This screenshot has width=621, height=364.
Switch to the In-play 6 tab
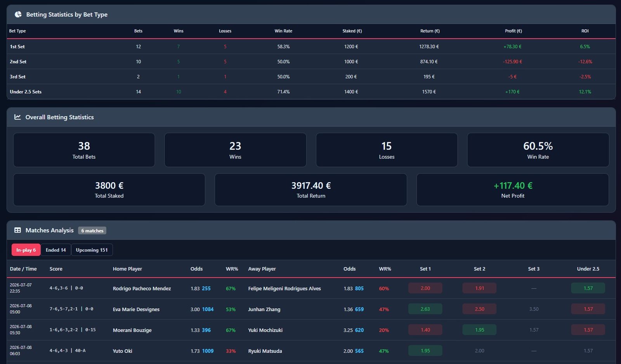click(x=26, y=250)
